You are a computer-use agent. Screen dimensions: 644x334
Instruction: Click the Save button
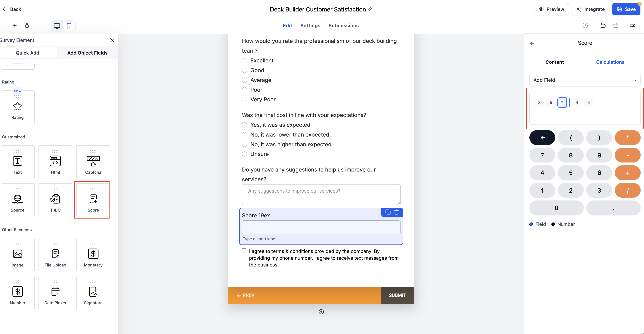point(626,9)
